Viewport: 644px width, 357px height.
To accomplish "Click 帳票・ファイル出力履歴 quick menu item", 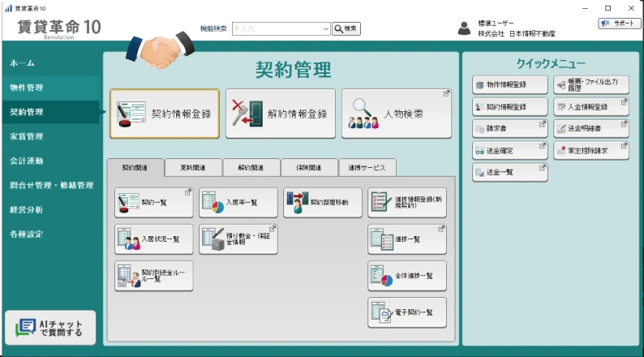I will tap(591, 84).
